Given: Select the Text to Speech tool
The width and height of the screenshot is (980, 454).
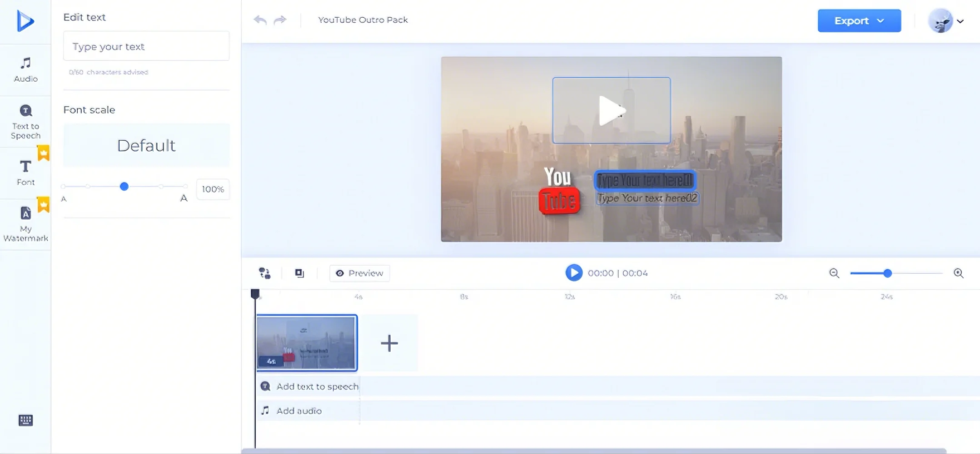Looking at the screenshot, I should (x=25, y=120).
